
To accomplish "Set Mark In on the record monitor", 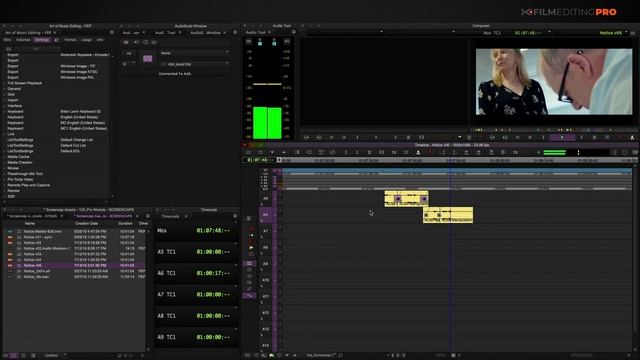I will click(543, 138).
